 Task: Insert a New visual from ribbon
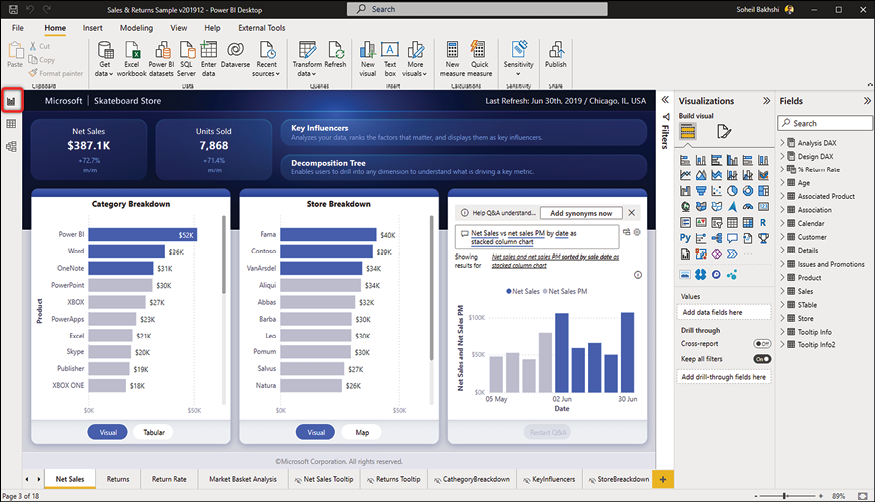click(x=368, y=59)
